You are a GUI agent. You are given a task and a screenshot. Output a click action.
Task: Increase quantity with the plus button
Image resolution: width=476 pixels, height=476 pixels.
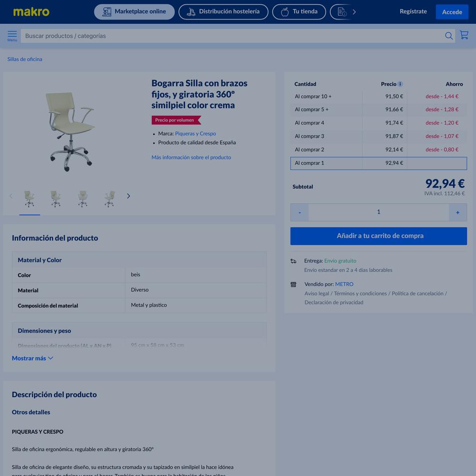point(458,212)
